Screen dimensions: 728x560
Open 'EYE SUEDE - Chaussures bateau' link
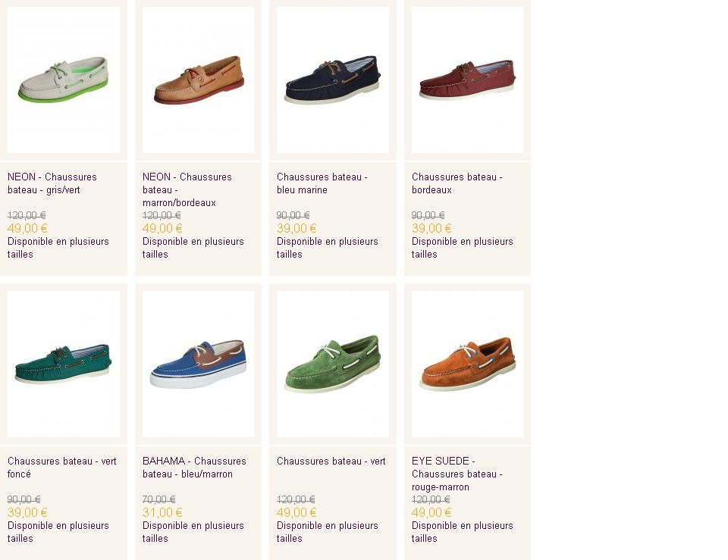pyautogui.click(x=457, y=474)
